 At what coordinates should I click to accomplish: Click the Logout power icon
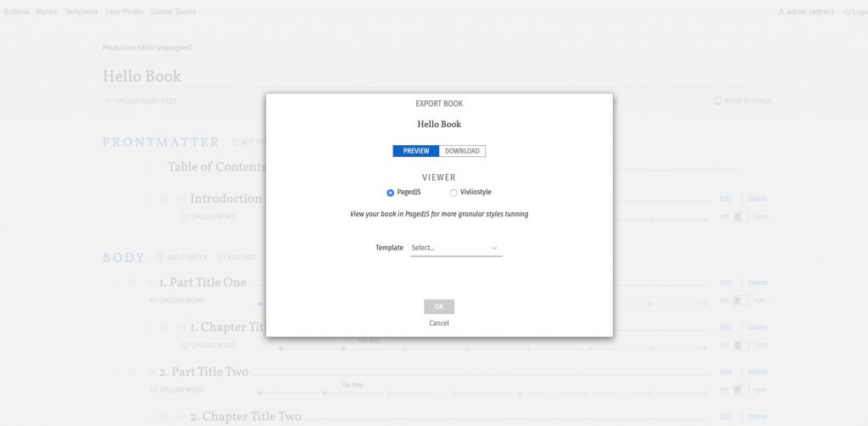847,12
